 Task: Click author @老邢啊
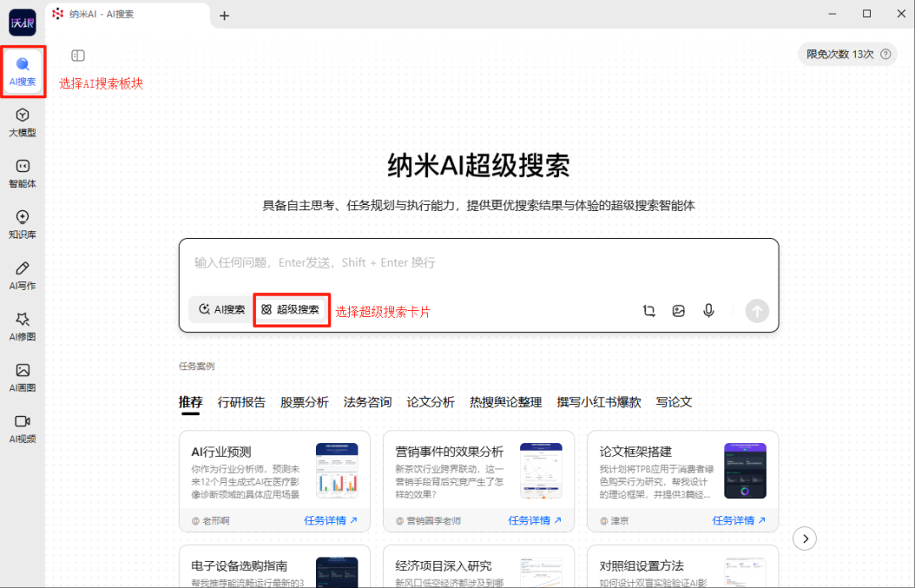pyautogui.click(x=211, y=521)
